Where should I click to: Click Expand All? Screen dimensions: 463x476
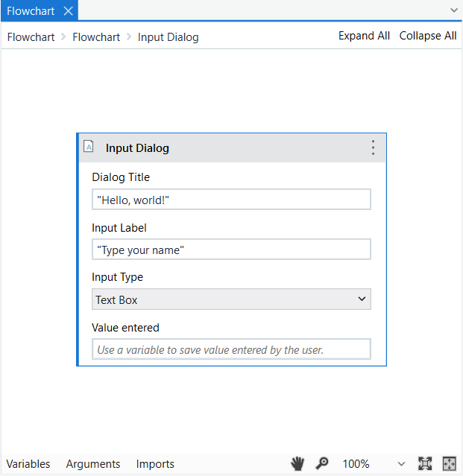pos(364,36)
